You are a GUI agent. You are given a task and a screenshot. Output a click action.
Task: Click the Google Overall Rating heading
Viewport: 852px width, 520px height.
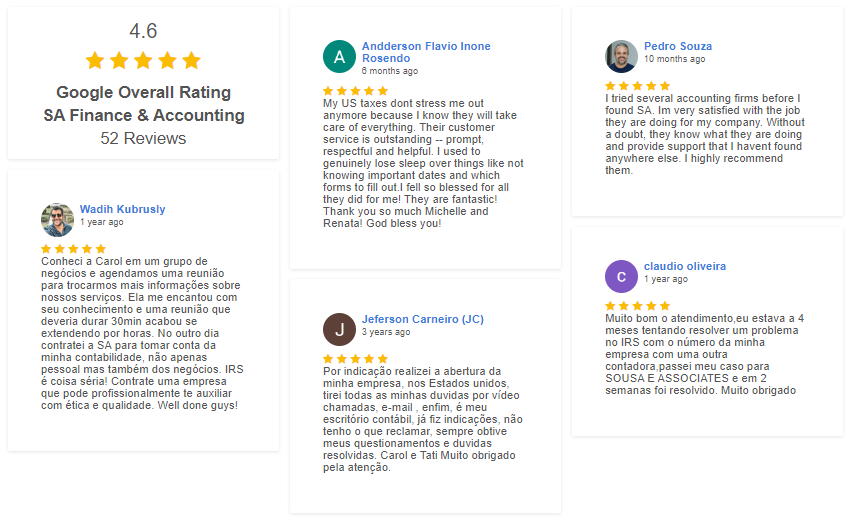click(143, 93)
